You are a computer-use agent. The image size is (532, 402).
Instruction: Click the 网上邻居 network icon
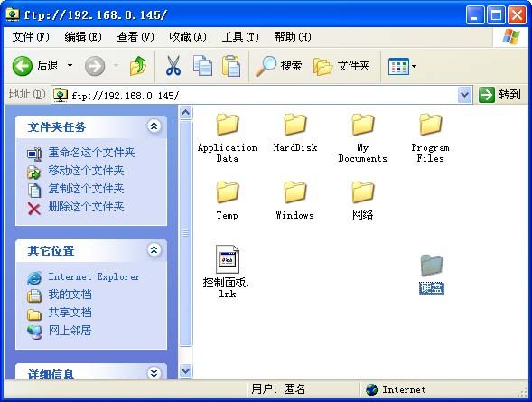34,332
